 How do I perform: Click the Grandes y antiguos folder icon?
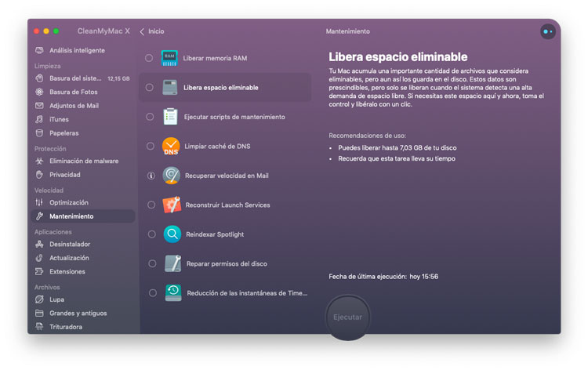39,313
